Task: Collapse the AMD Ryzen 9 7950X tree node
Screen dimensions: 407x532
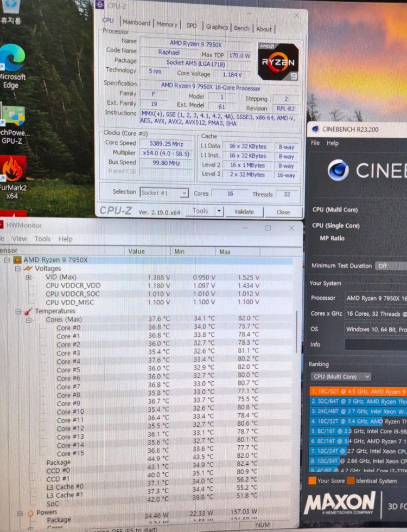Action: pos(7,260)
